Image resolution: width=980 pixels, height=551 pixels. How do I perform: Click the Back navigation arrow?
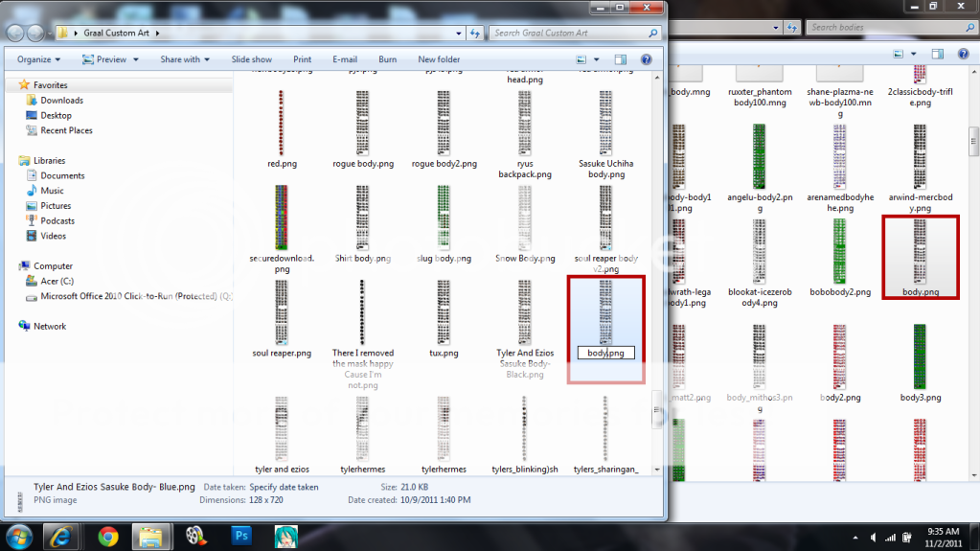[x=16, y=33]
